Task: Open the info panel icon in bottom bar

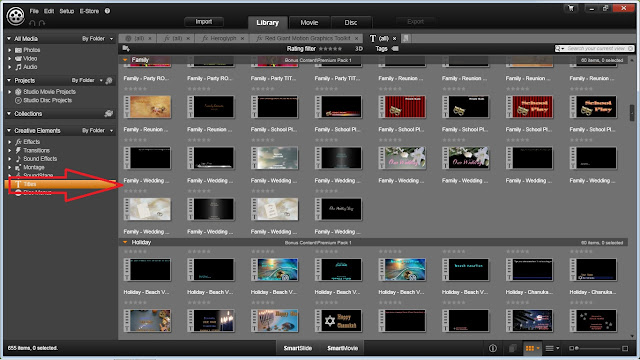Action: coord(493,348)
